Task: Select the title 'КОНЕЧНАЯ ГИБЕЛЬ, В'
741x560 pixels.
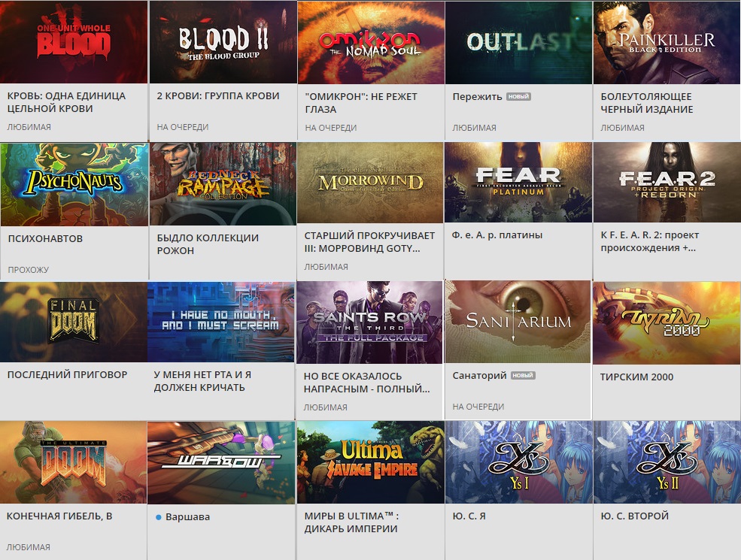Action: (59, 516)
